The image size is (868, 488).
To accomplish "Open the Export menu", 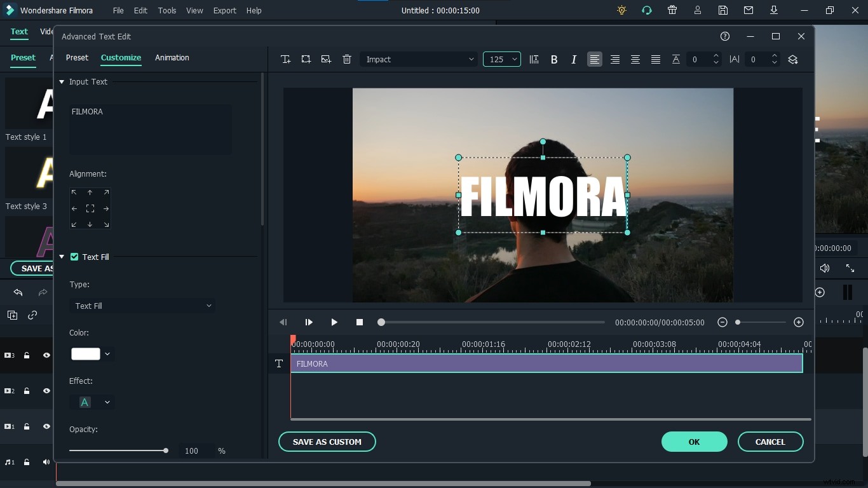I will point(224,10).
